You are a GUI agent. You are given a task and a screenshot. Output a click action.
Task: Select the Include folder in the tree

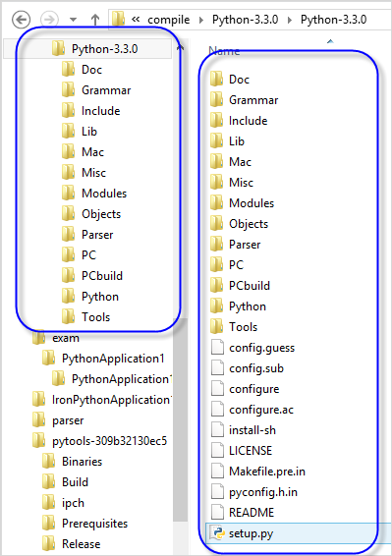pyautogui.click(x=101, y=111)
